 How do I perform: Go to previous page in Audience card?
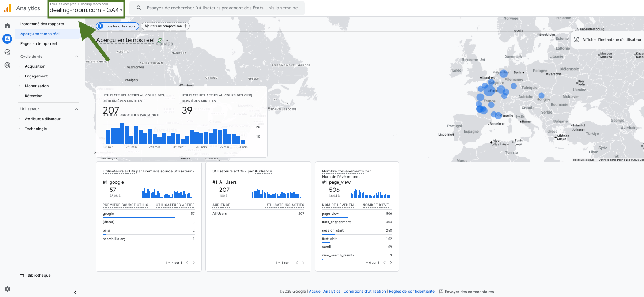click(x=297, y=263)
